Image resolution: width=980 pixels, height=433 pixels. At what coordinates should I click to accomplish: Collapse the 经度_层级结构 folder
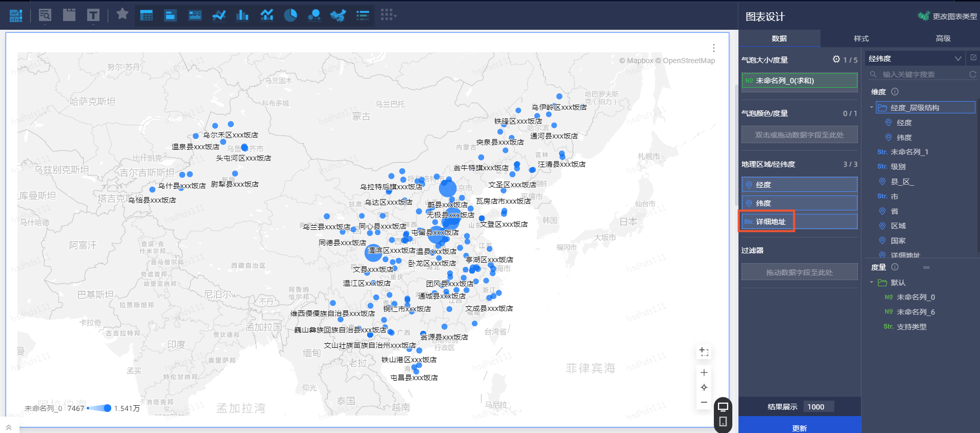(871, 108)
